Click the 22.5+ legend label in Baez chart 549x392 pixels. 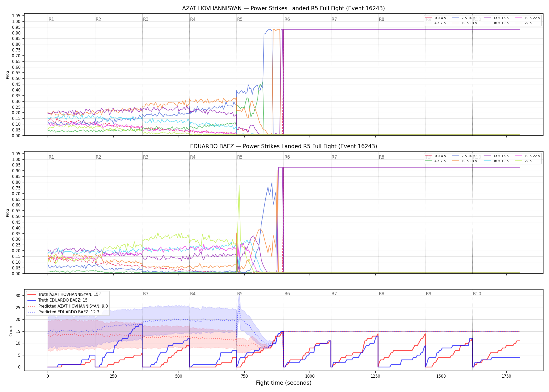[x=529, y=161]
